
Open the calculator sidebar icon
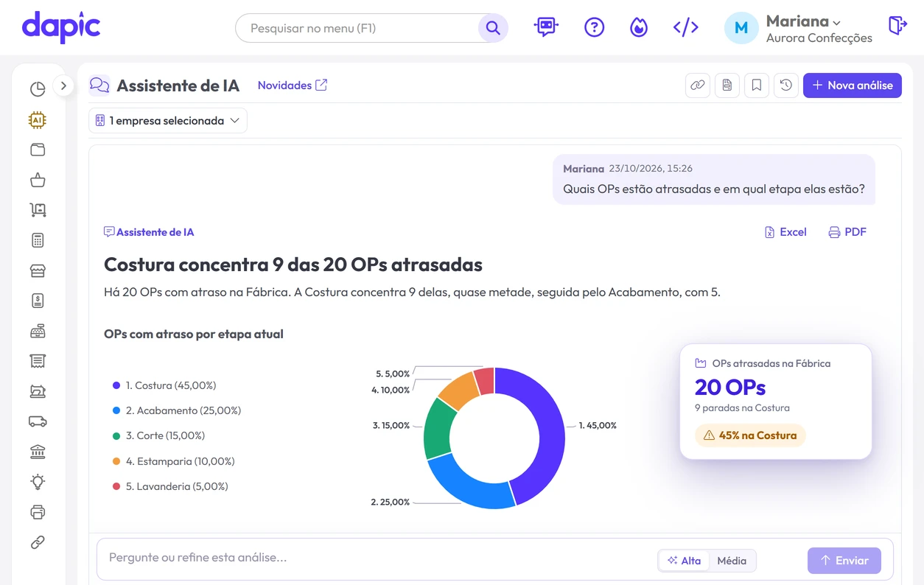(x=38, y=240)
